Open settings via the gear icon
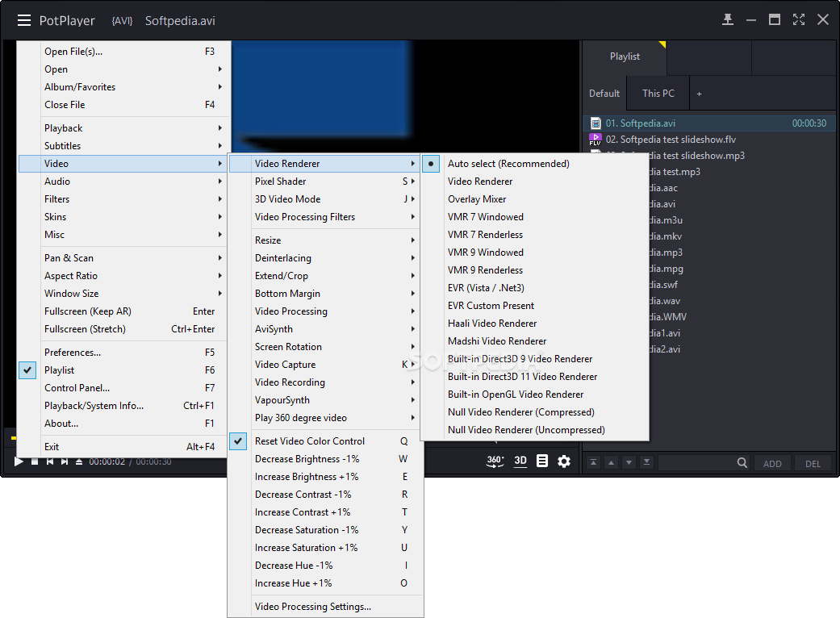 564,461
